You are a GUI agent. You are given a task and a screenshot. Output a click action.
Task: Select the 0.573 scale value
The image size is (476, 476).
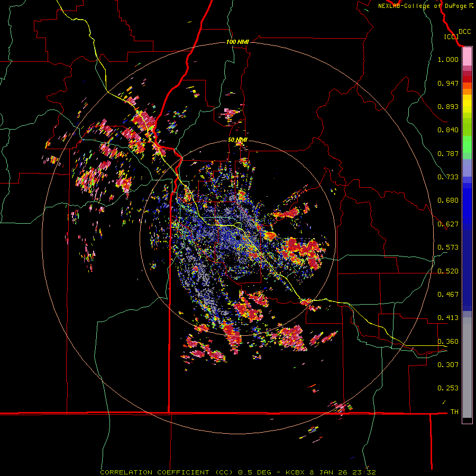tap(448, 248)
